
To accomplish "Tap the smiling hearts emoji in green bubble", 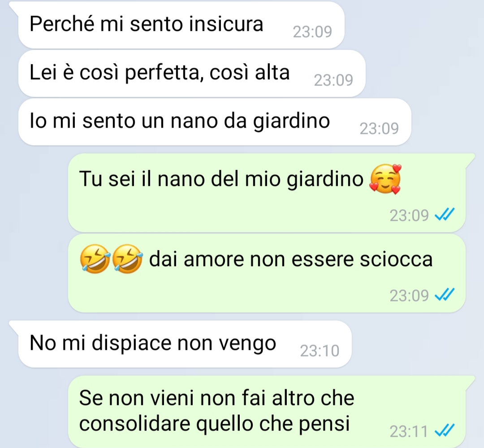I will (385, 179).
